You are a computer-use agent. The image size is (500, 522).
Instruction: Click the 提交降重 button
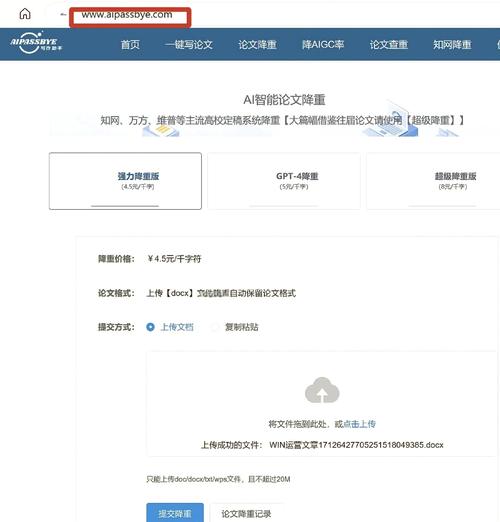175,513
